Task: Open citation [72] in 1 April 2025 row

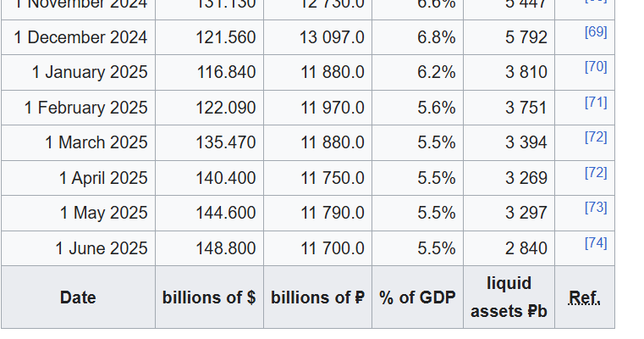Action: [596, 172]
